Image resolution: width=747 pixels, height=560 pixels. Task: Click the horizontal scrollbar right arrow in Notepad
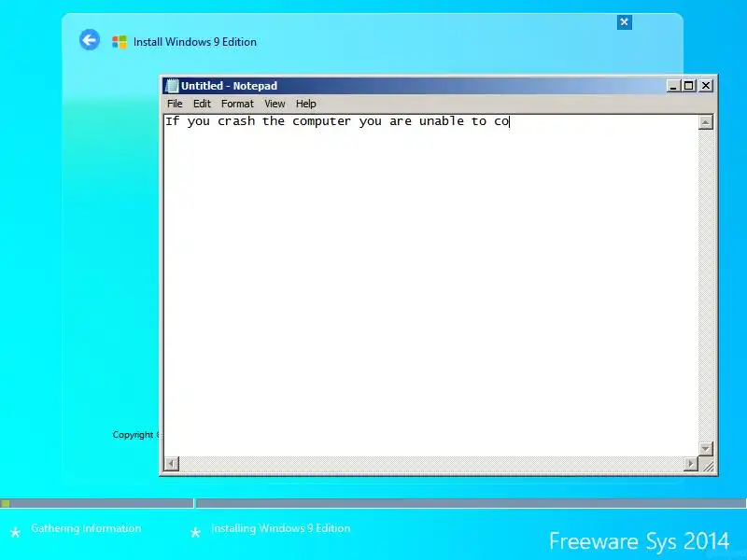(690, 463)
